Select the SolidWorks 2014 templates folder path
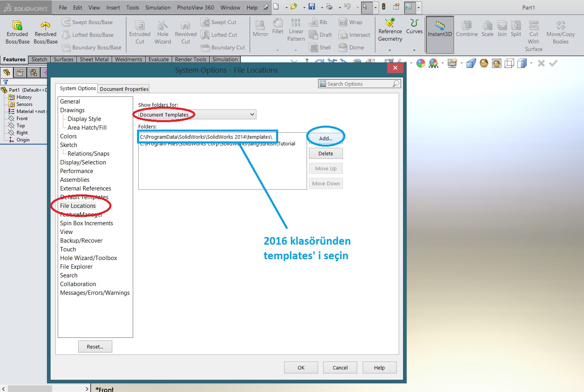The width and height of the screenshot is (584, 392). pyautogui.click(x=206, y=137)
